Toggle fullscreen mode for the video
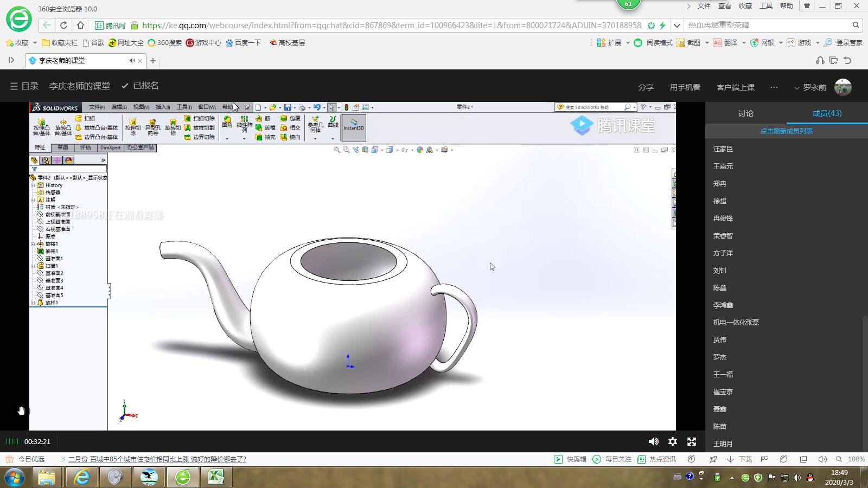This screenshot has width=868, height=488. (692, 442)
